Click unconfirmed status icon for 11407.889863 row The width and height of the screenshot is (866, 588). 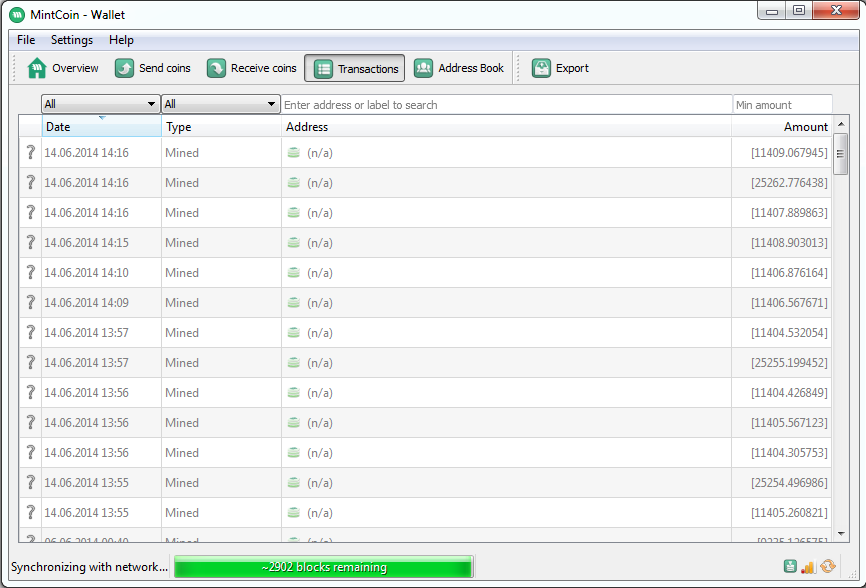(x=31, y=213)
